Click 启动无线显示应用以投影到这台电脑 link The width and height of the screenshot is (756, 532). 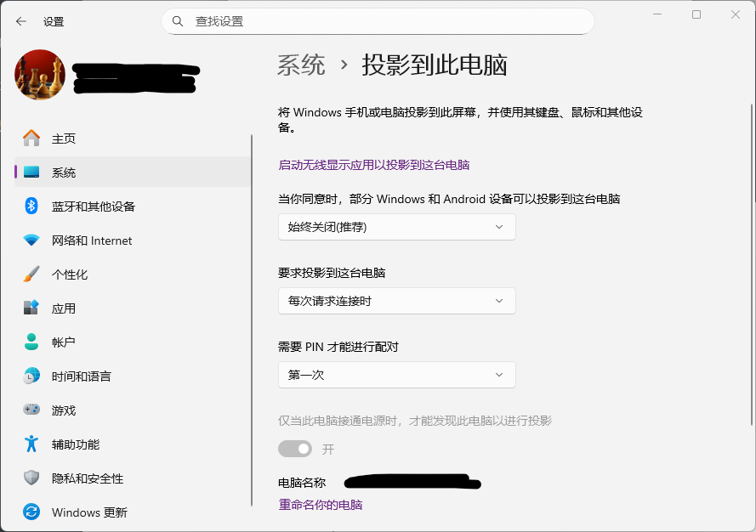374,165
